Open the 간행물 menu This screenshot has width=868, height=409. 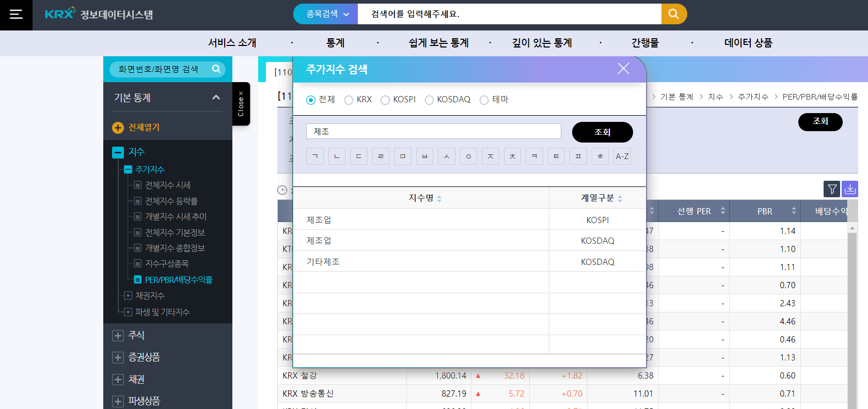pos(645,43)
